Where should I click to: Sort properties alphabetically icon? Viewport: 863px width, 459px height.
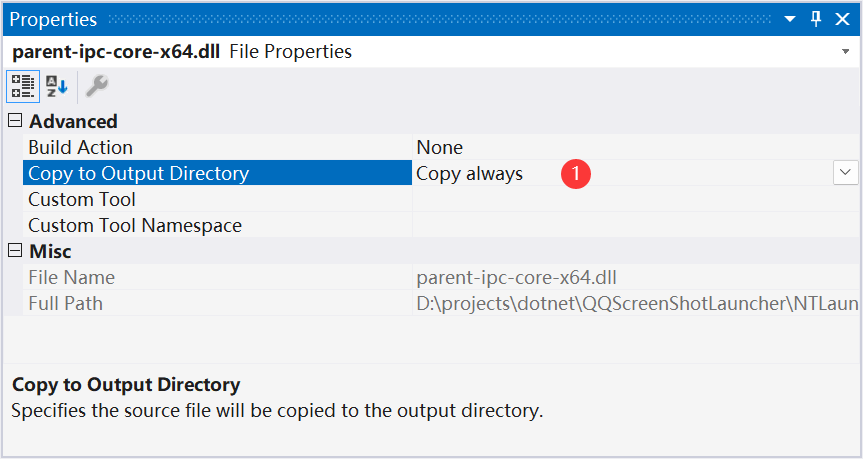tap(56, 86)
